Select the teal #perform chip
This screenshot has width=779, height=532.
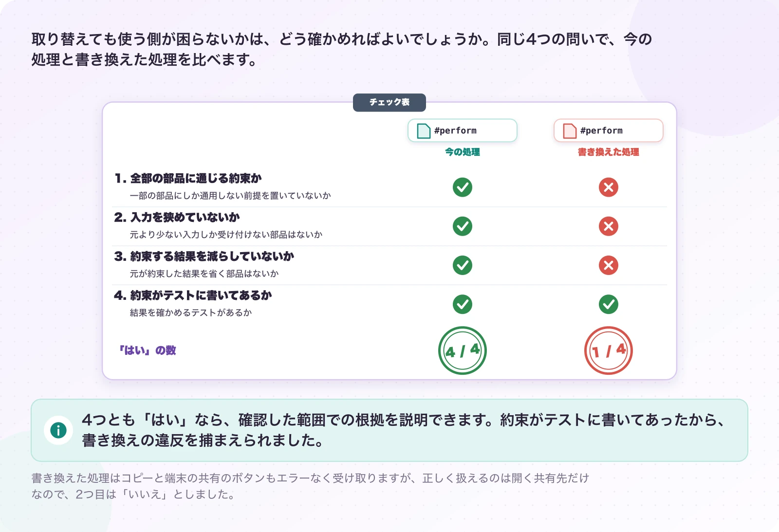pos(463,130)
